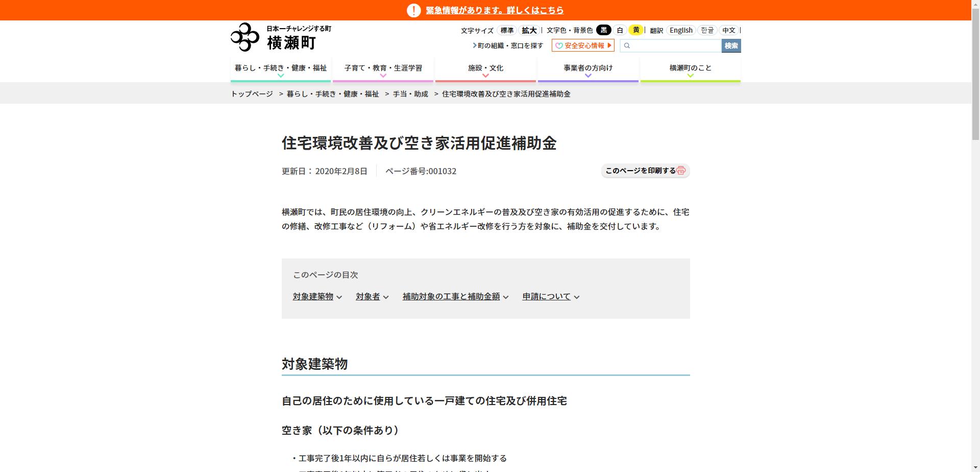Translate the page to Chinese 中文
Viewport: 980px width, 472px height.
729,30
